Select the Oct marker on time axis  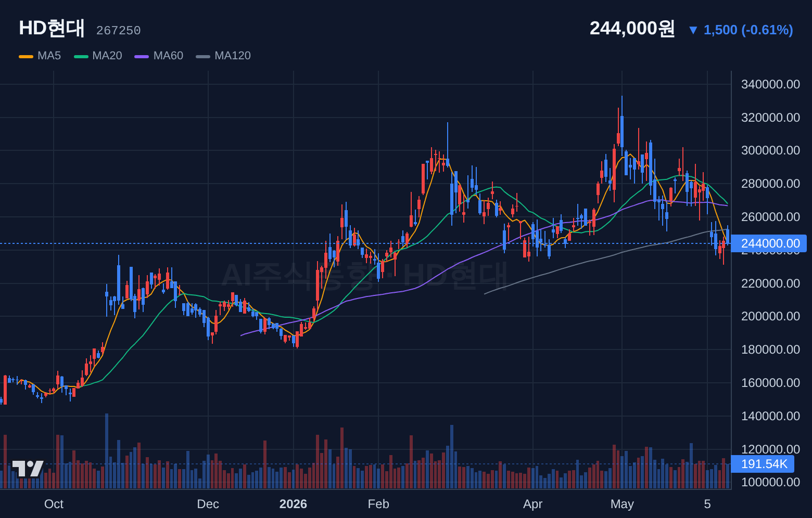click(54, 504)
